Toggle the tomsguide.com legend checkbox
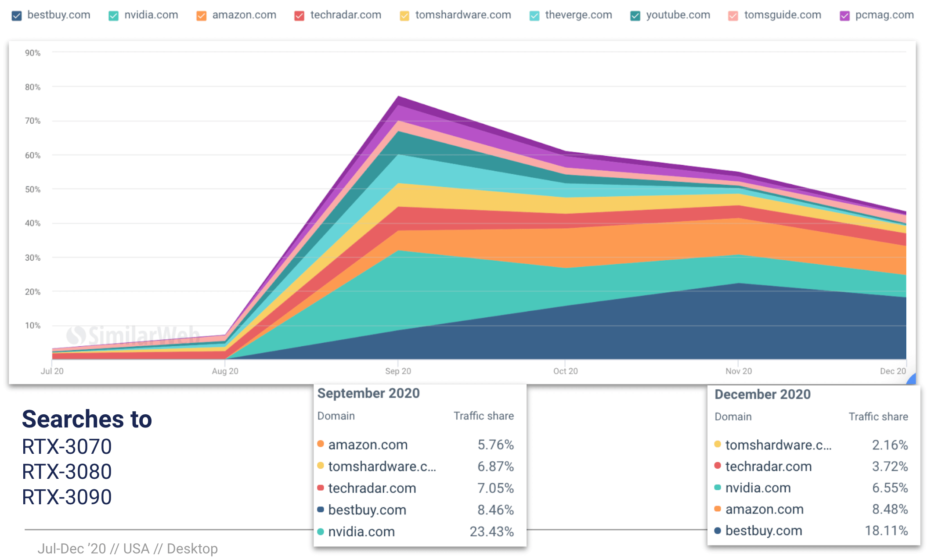This screenshot has width=931, height=560. pos(733,16)
